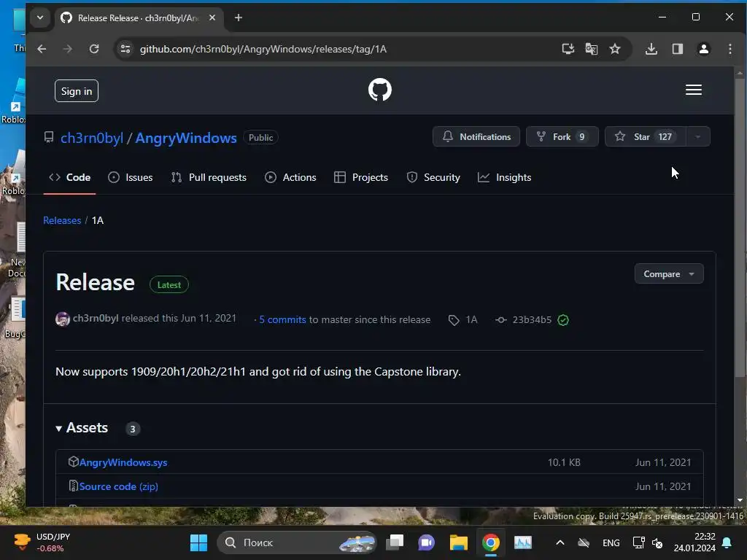The width and height of the screenshot is (747, 560).
Task: Click the Sign in button
Action: click(77, 91)
